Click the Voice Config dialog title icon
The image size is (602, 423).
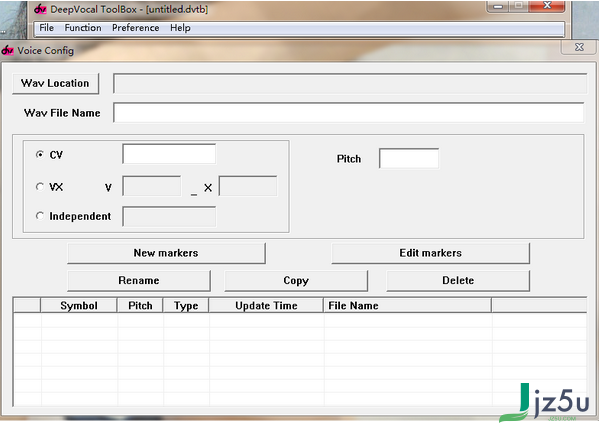click(8, 50)
